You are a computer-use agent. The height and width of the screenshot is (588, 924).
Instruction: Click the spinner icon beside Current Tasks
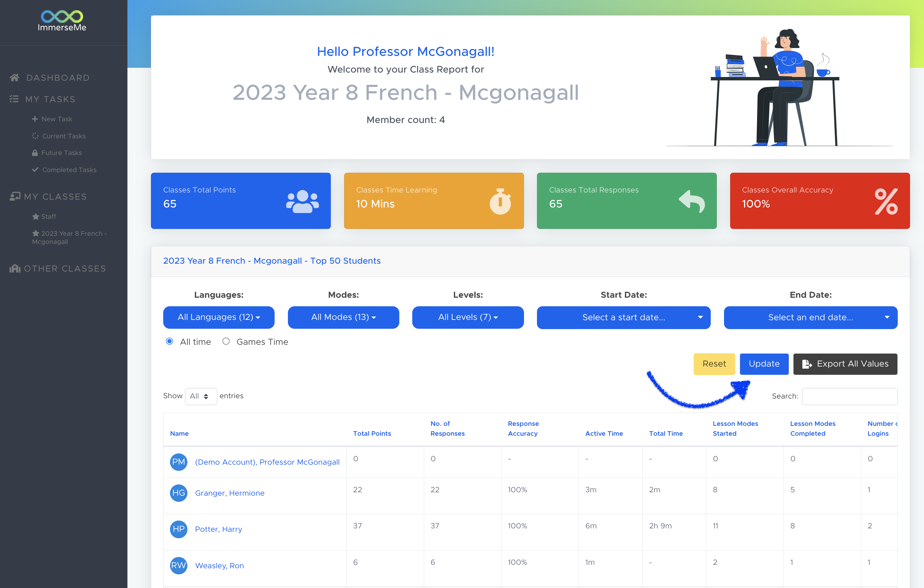tap(35, 136)
